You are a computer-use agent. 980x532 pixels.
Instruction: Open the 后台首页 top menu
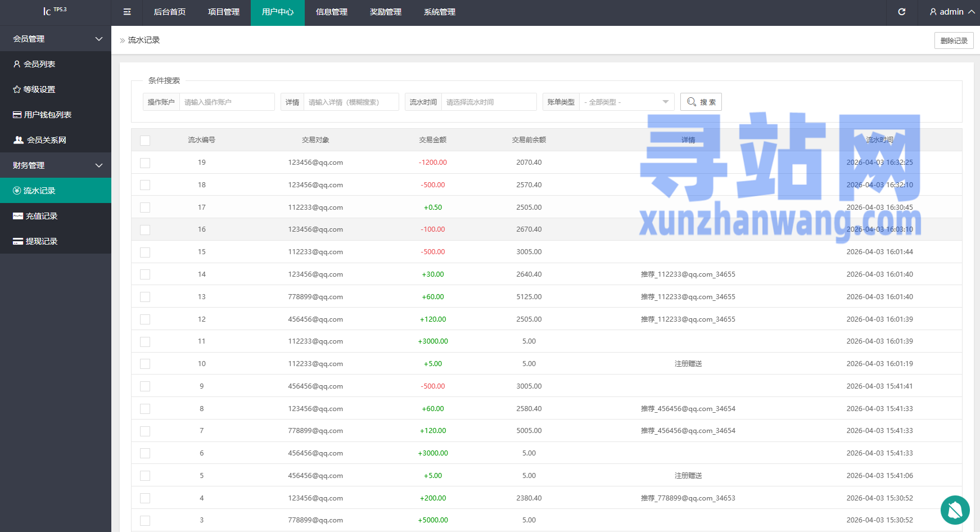coord(170,12)
